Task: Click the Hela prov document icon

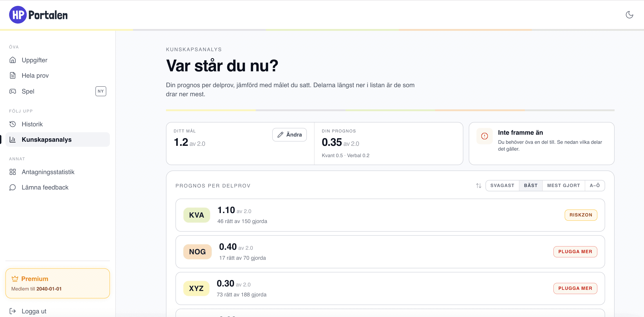Action: pyautogui.click(x=12, y=75)
